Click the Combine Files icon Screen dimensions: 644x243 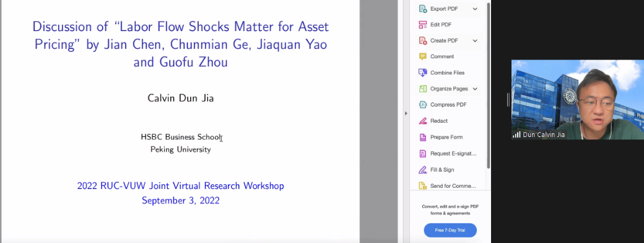click(422, 73)
